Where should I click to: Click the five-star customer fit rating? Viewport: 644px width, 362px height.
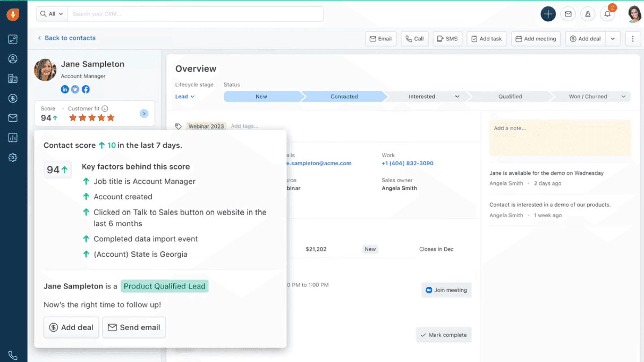coord(92,118)
